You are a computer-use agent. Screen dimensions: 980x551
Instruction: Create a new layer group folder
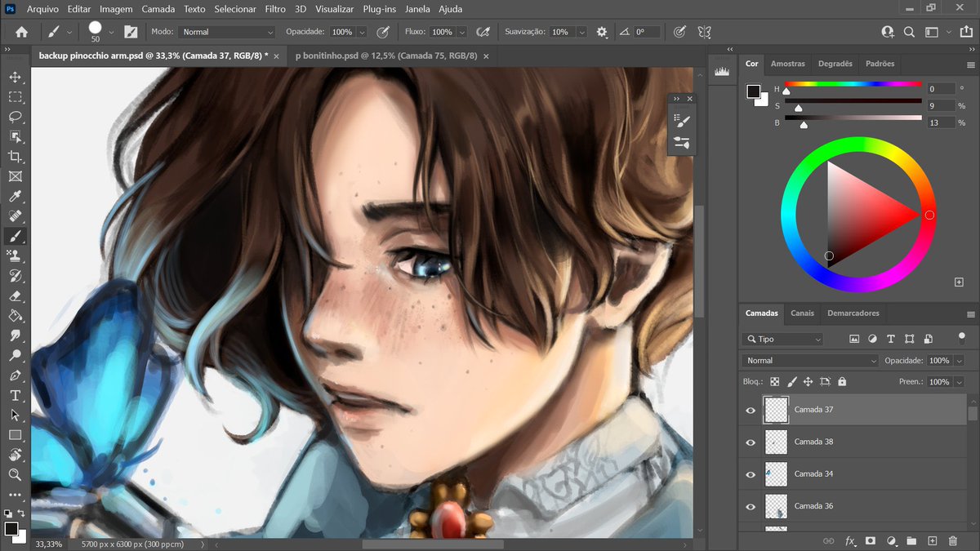(x=911, y=540)
